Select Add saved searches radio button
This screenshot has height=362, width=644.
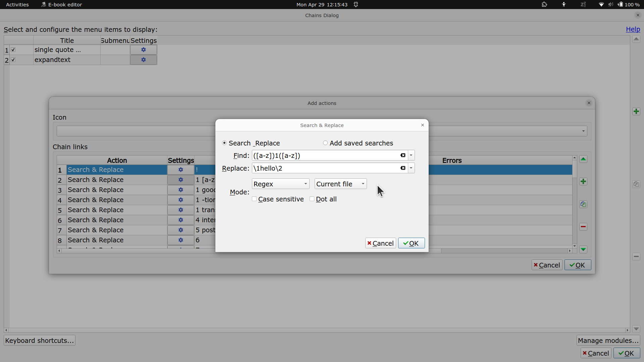pyautogui.click(x=325, y=143)
